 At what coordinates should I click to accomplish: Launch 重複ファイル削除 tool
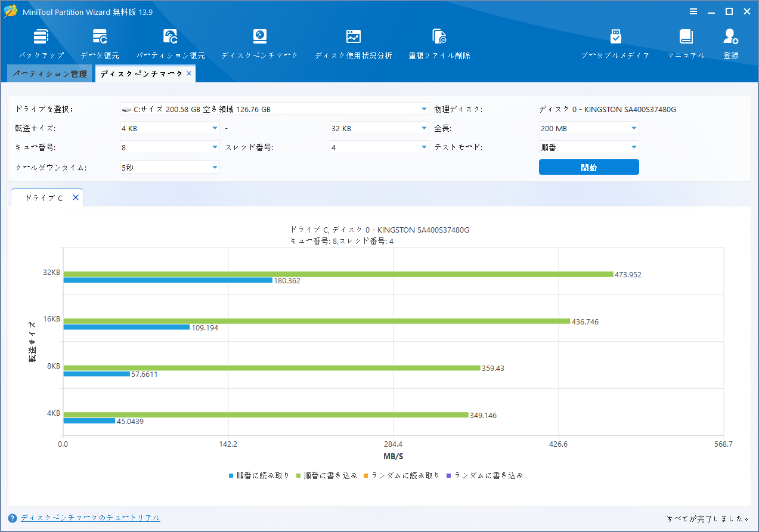[x=439, y=44]
